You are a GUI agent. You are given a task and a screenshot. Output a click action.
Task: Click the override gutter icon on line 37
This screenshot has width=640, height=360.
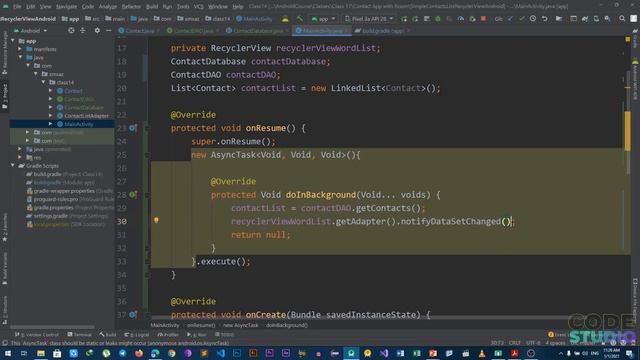[133, 314]
